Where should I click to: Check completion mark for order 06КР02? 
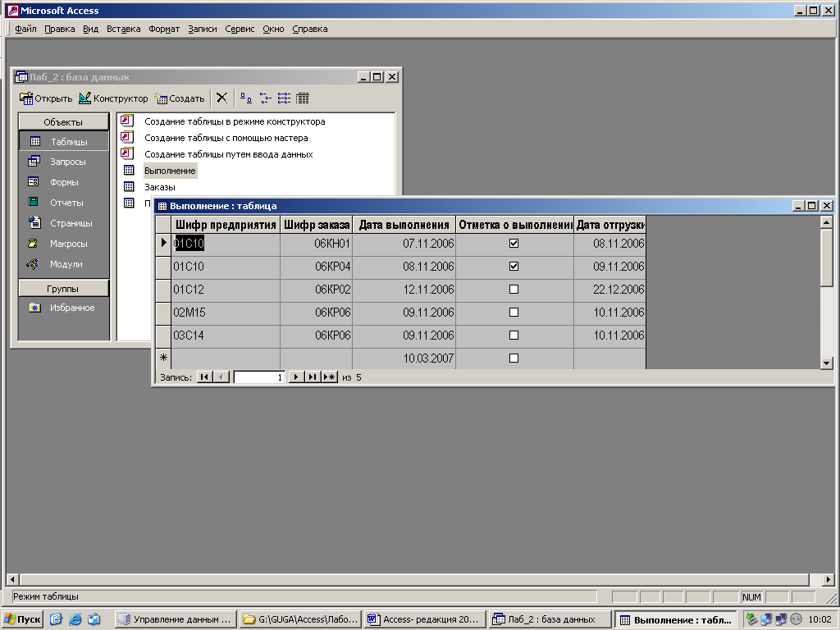click(514, 290)
